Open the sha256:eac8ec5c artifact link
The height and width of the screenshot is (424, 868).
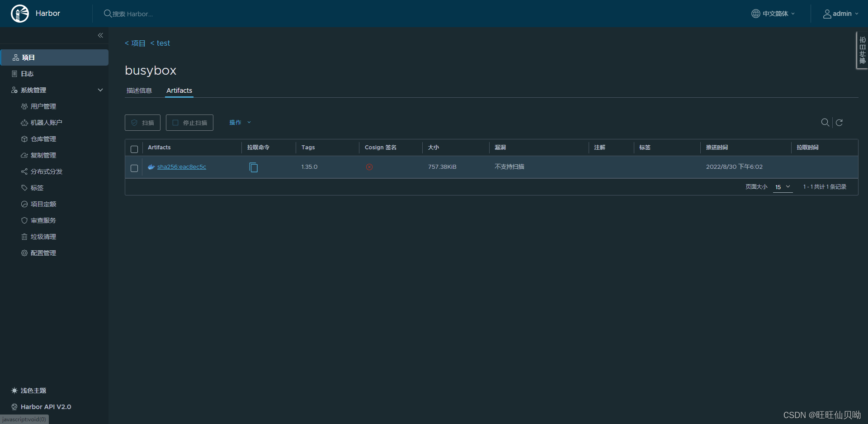click(x=182, y=167)
